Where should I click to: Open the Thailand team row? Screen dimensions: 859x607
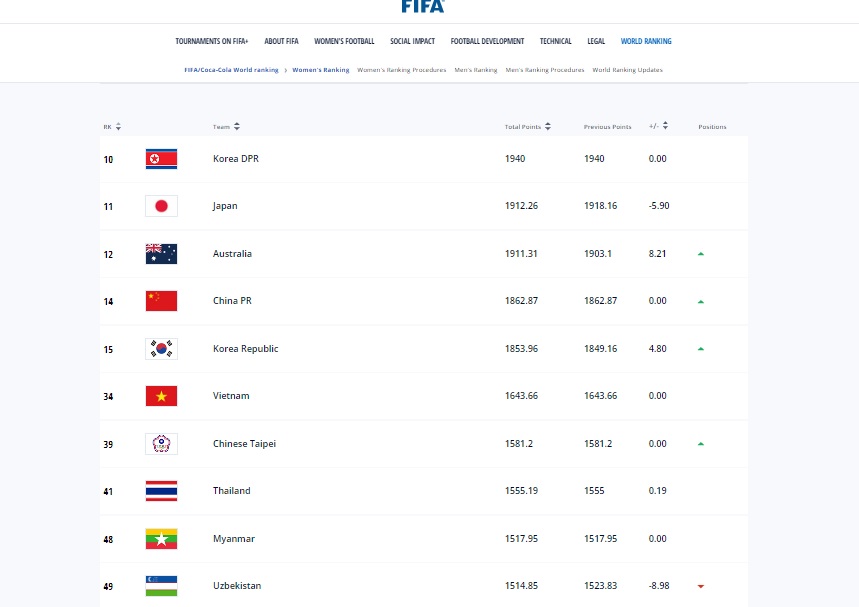tap(232, 491)
